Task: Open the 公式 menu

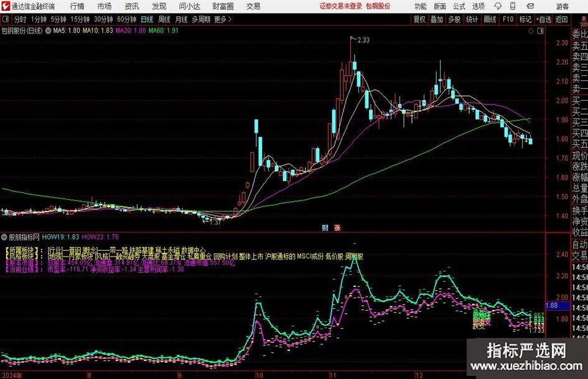Action: (459, 6)
